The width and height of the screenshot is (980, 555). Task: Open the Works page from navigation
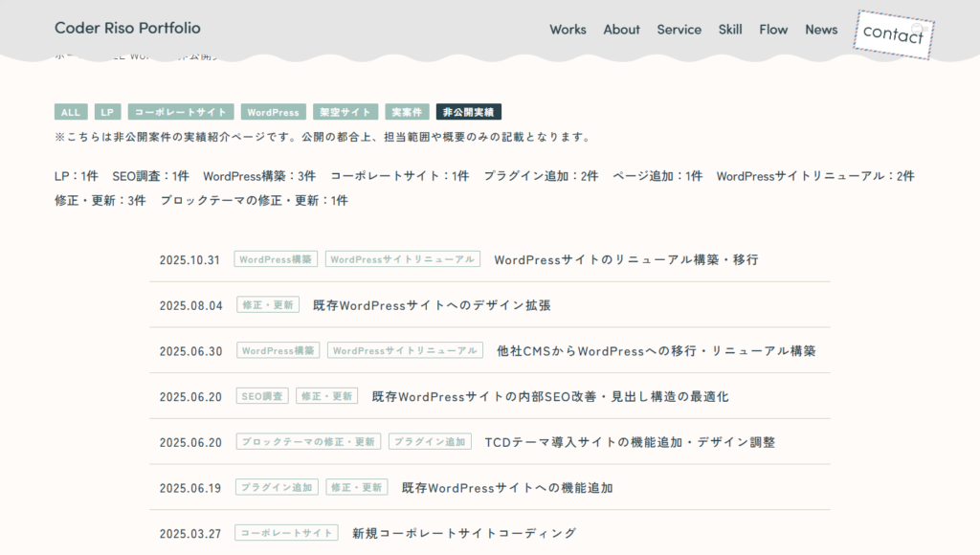pyautogui.click(x=568, y=30)
